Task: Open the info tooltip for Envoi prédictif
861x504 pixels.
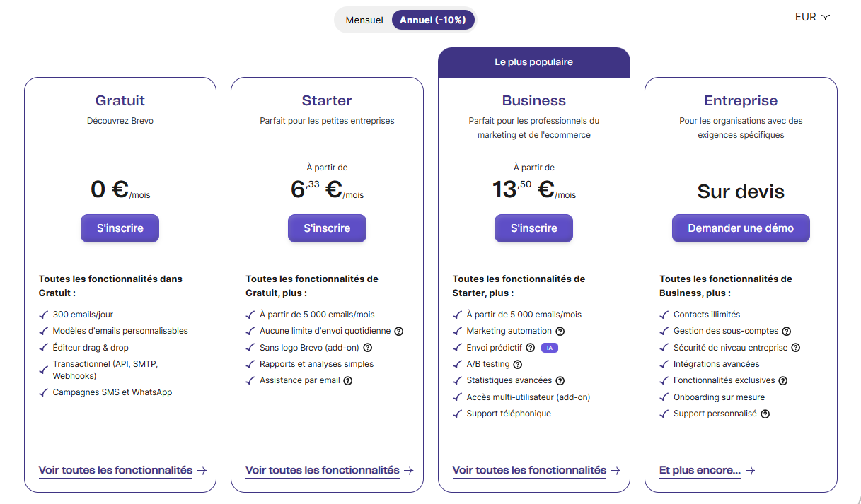Action: (531, 348)
